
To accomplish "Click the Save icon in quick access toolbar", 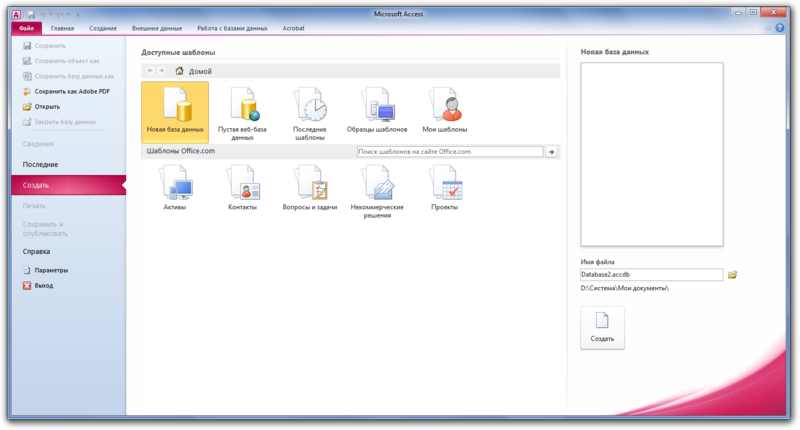I will (x=31, y=14).
